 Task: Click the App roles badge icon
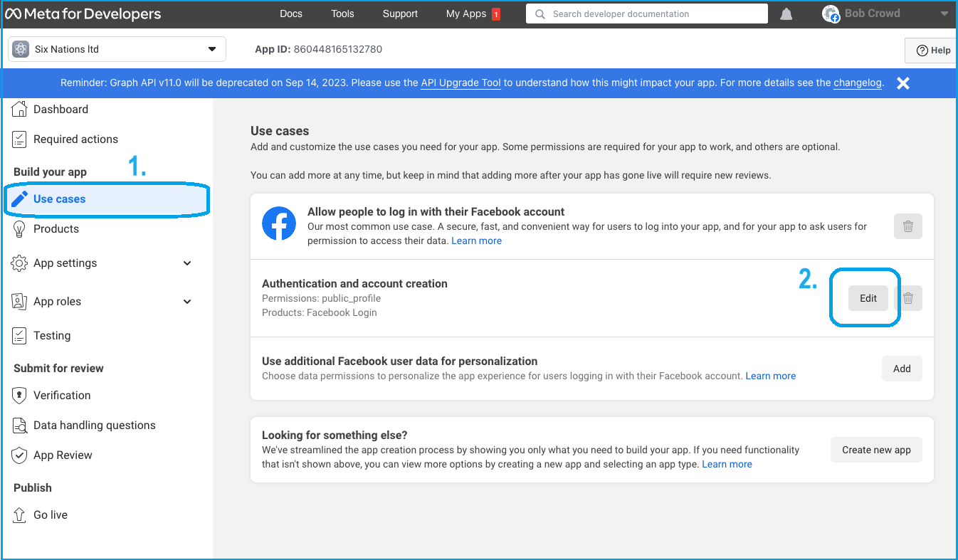click(x=20, y=301)
